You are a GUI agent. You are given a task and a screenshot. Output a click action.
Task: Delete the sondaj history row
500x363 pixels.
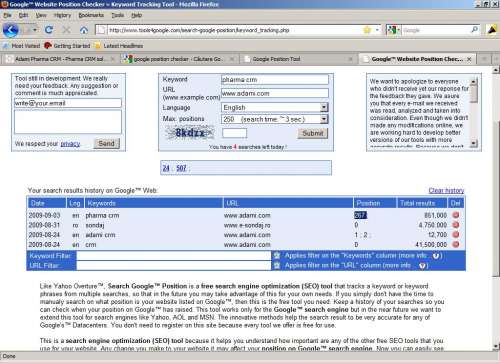[x=456, y=225]
